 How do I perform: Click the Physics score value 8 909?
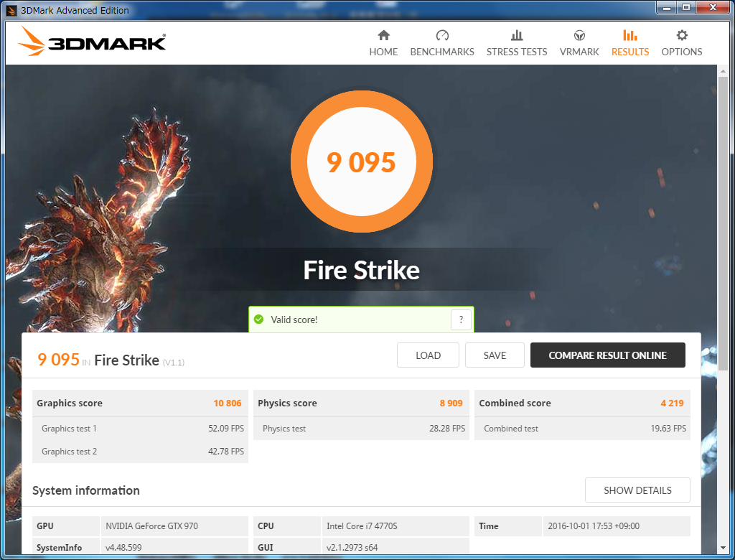click(451, 403)
